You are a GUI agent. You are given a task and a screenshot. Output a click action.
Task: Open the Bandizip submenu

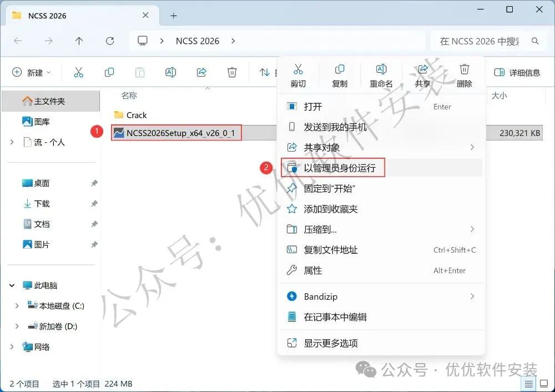pos(381,296)
